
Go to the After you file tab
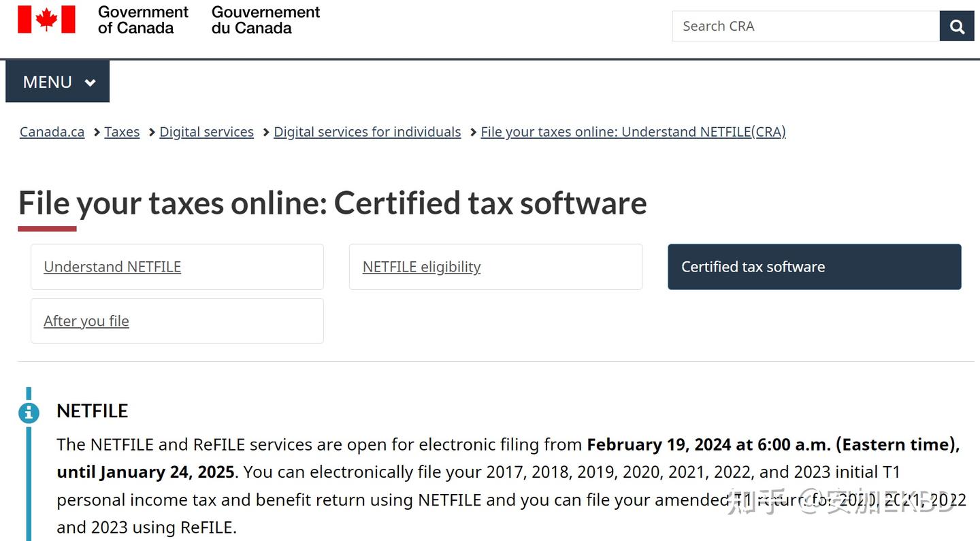(86, 321)
